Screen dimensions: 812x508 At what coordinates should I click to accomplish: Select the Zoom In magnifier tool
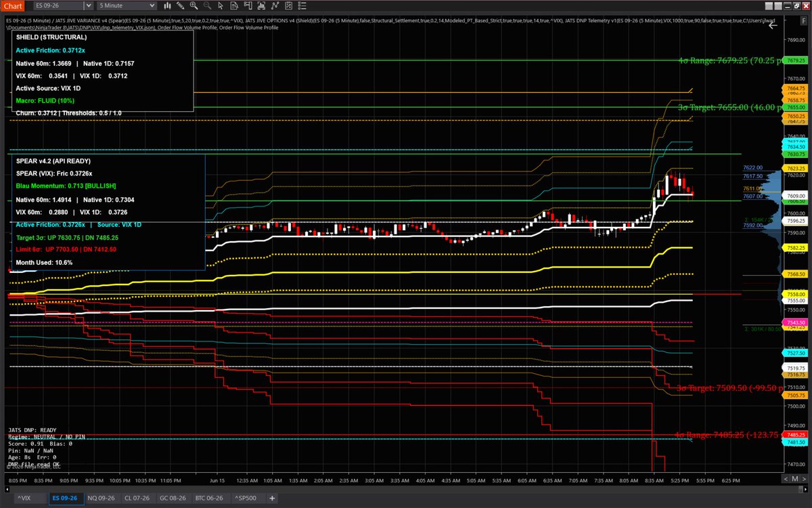[x=194, y=5]
